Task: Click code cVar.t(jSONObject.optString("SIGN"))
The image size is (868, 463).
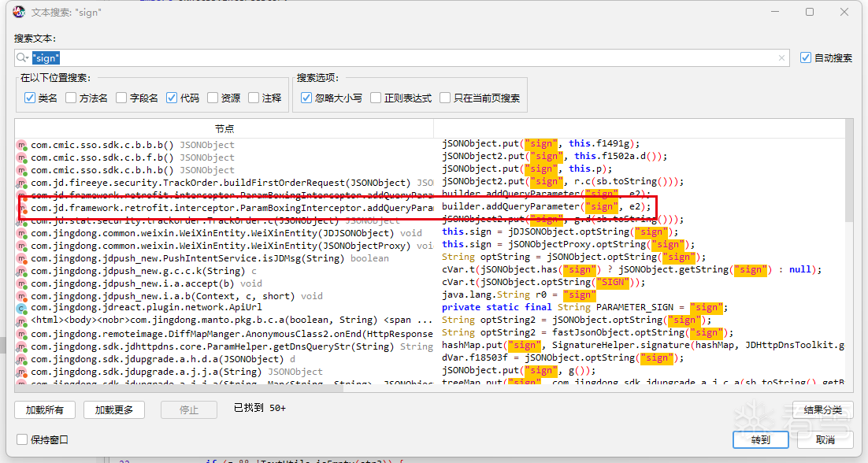Action: tap(543, 282)
